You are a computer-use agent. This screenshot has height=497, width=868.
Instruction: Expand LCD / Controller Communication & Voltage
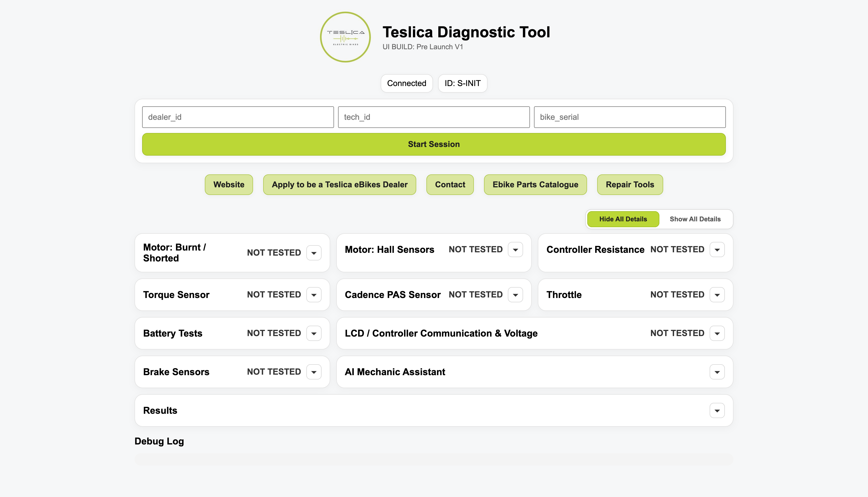coord(717,333)
